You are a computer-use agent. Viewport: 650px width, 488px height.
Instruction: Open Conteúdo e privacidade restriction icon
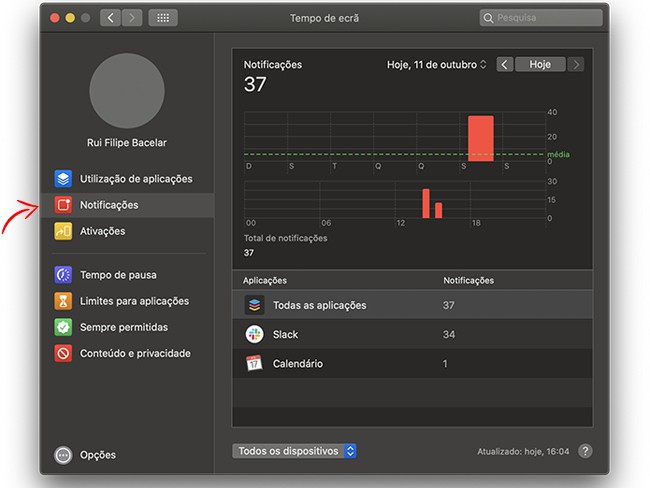pyautogui.click(x=63, y=353)
